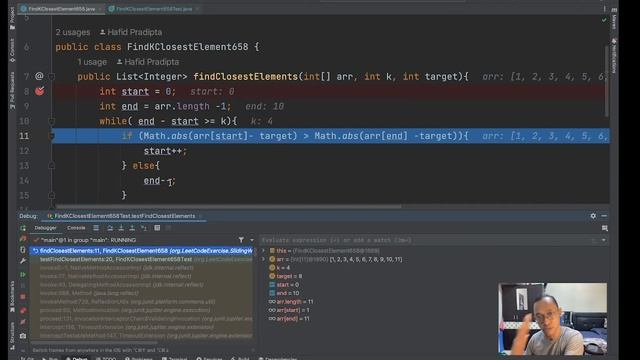The height and width of the screenshot is (360, 640).
Task: Open the Structure tool window sidebar button
Action: click(x=12, y=336)
